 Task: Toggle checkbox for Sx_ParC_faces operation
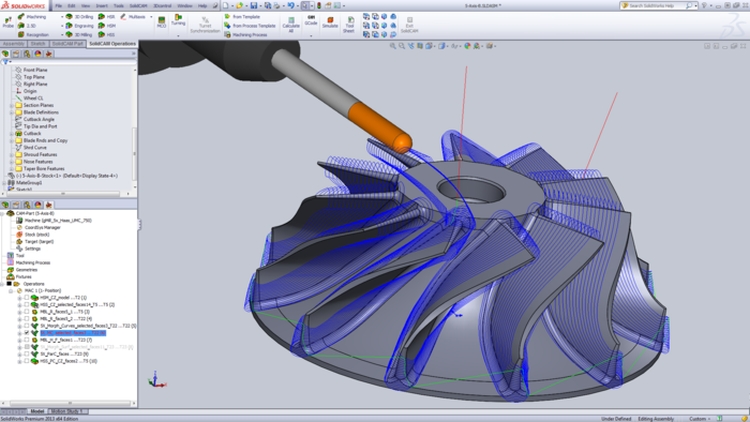[x=27, y=354]
